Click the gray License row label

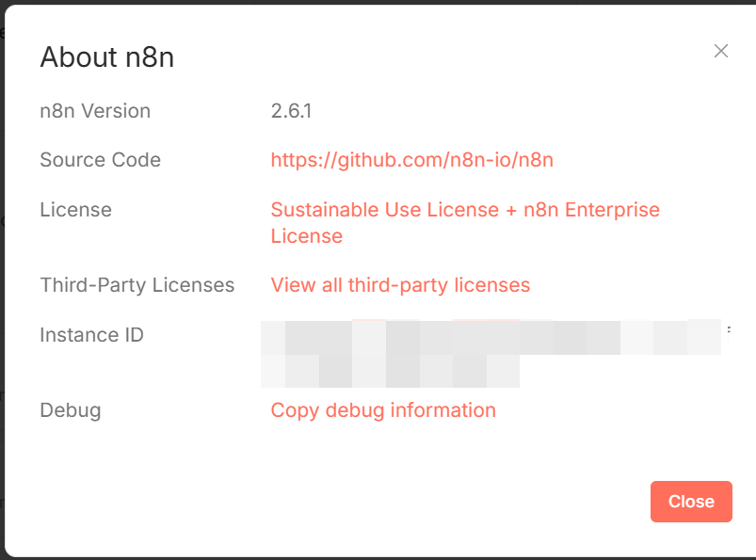point(75,210)
